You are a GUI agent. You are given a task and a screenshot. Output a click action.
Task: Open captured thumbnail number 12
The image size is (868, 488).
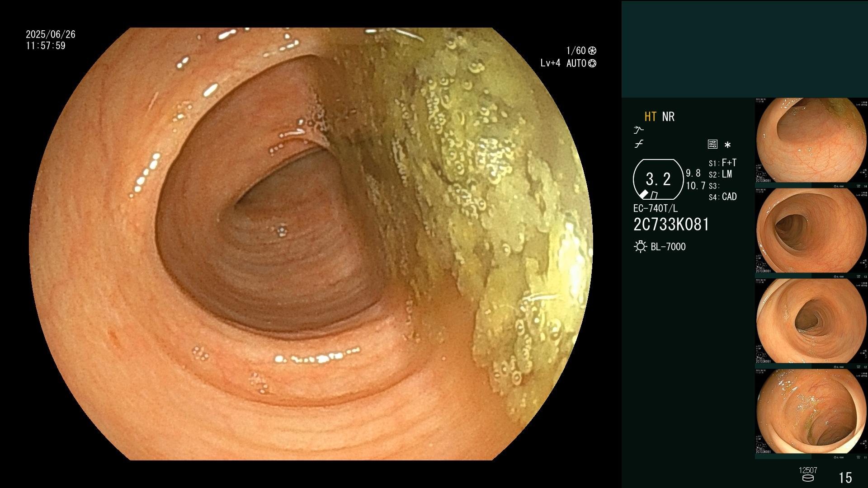point(811,321)
